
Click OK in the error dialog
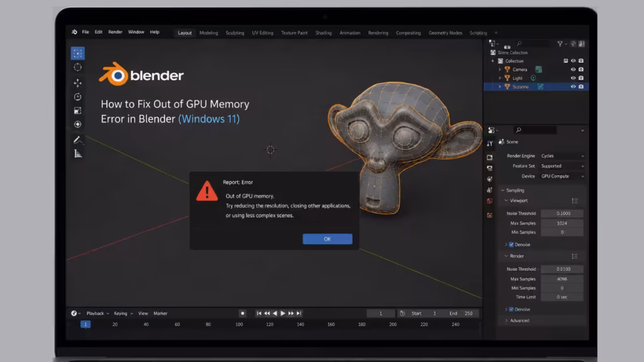(327, 239)
